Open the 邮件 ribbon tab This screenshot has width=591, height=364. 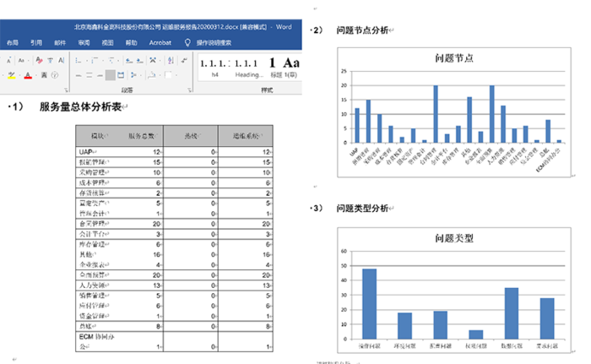tap(60, 42)
